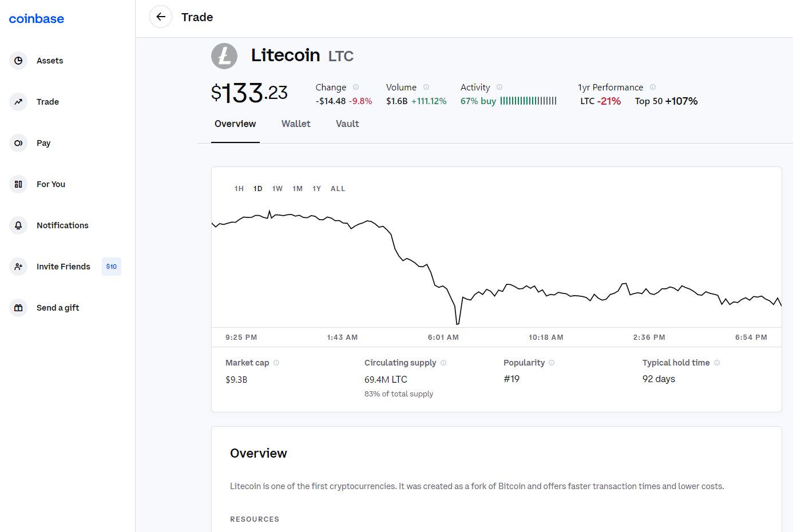Click the $10 invite reward badge

pos(112,267)
